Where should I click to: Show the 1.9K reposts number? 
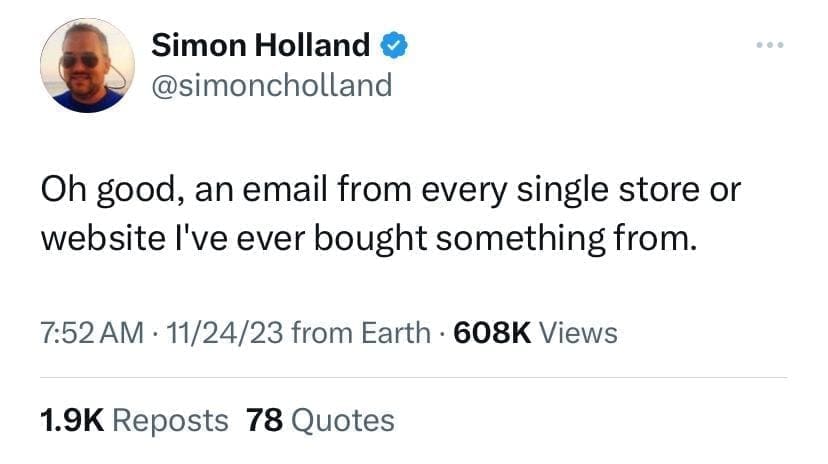[69, 421]
